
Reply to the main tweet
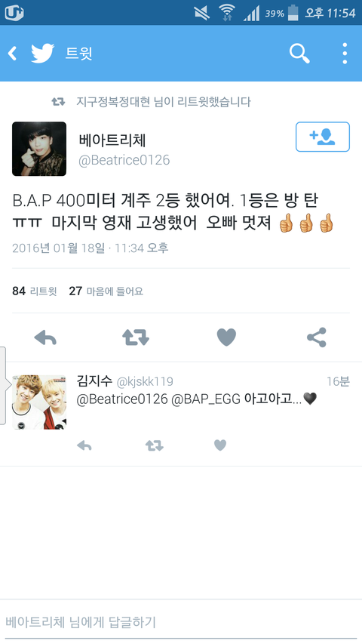pyautogui.click(x=45, y=337)
